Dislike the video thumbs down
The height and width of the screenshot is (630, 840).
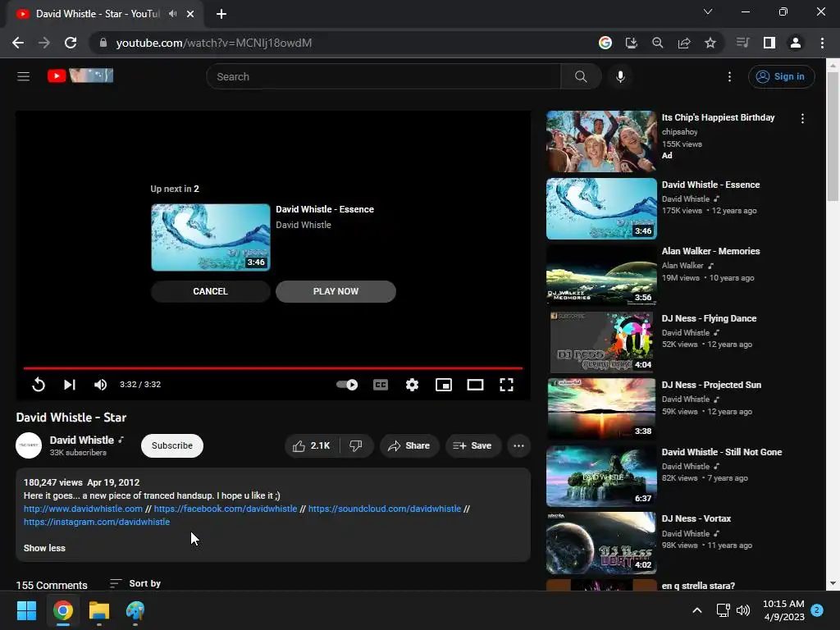pyautogui.click(x=356, y=445)
